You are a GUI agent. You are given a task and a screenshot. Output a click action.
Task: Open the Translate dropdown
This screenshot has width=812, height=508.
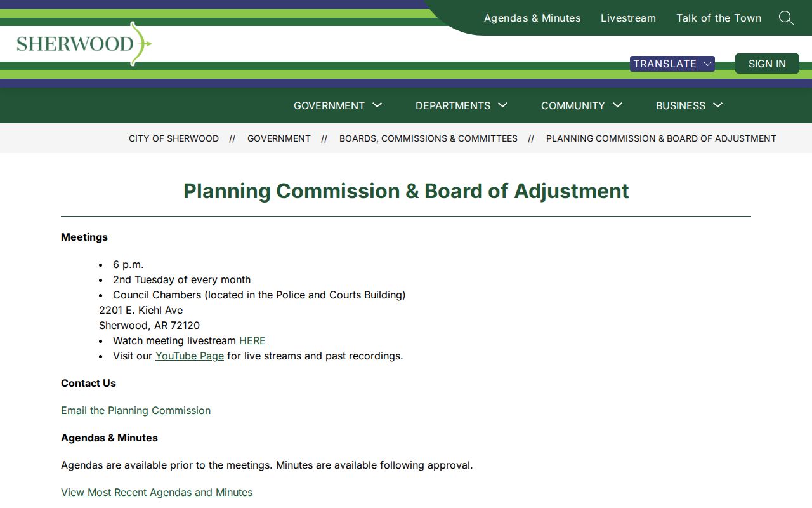pyautogui.click(x=672, y=63)
